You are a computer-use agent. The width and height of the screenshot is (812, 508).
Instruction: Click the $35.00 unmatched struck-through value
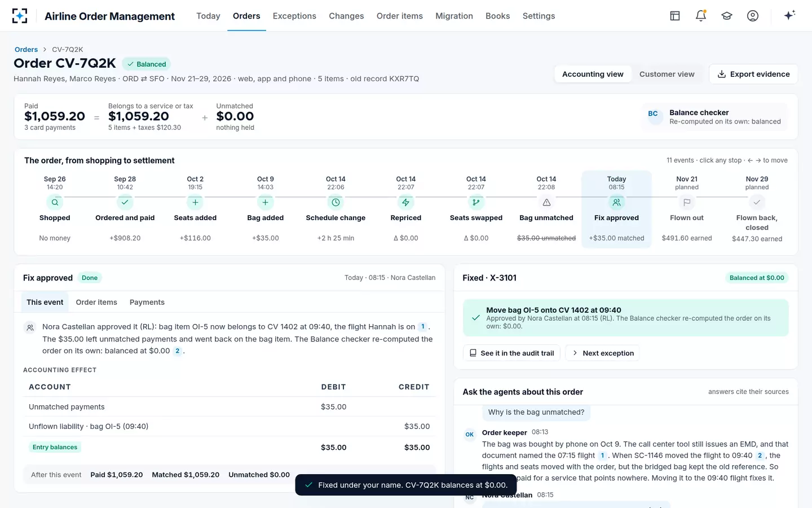[546, 238]
